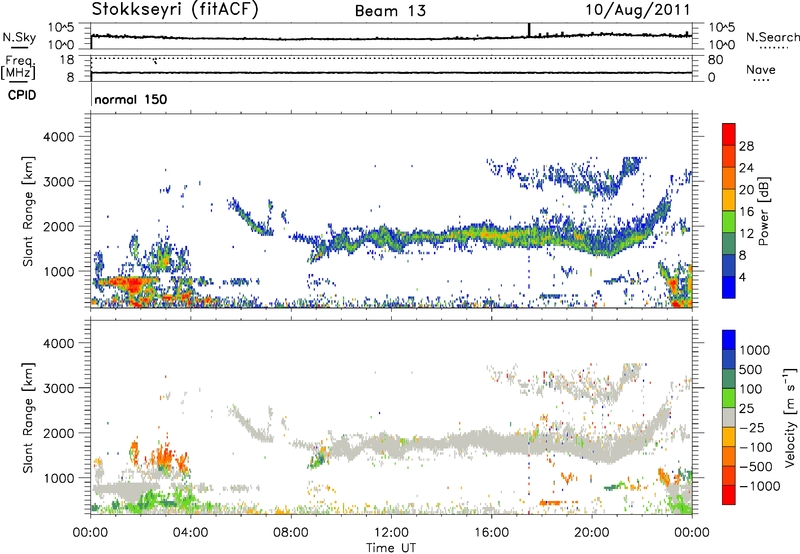
Task: Click the '28' value on the Power scale
Action: coord(746,146)
